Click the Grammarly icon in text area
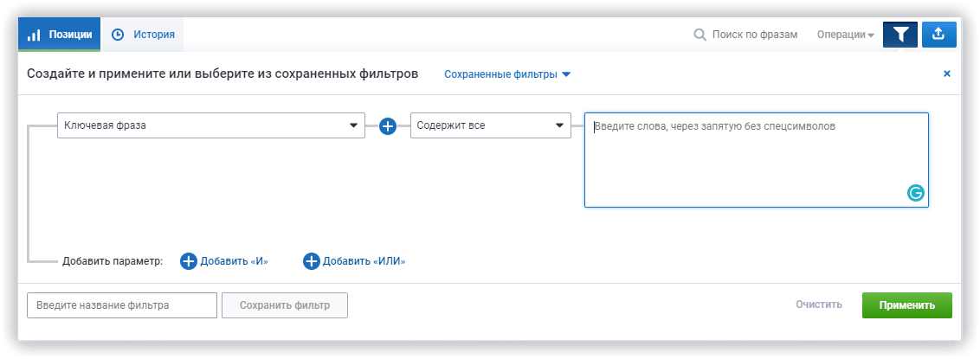 (915, 194)
